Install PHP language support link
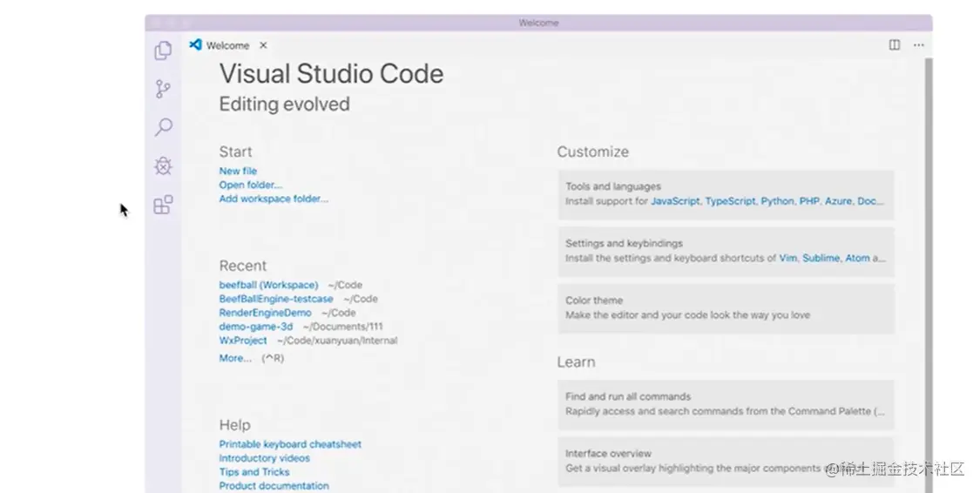Viewport: 980px width, 493px height. tap(808, 201)
